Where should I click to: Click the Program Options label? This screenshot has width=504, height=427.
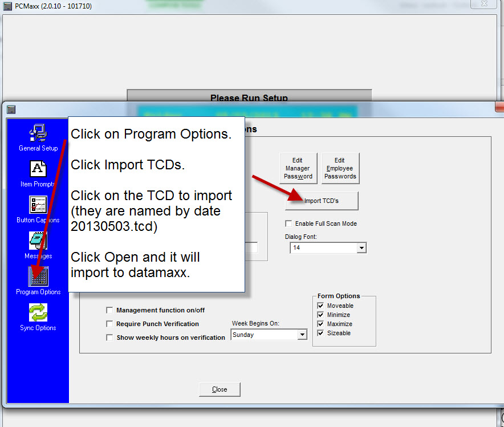38,292
